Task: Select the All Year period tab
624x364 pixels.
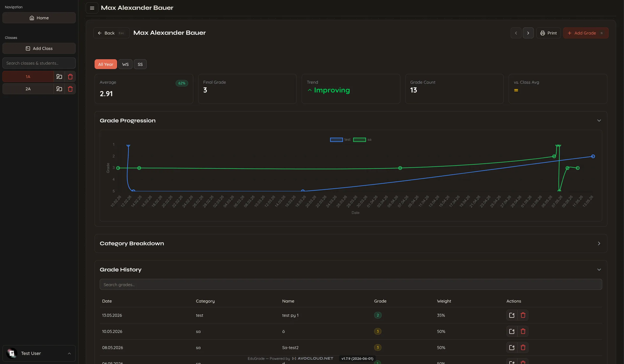Action: 106,64
